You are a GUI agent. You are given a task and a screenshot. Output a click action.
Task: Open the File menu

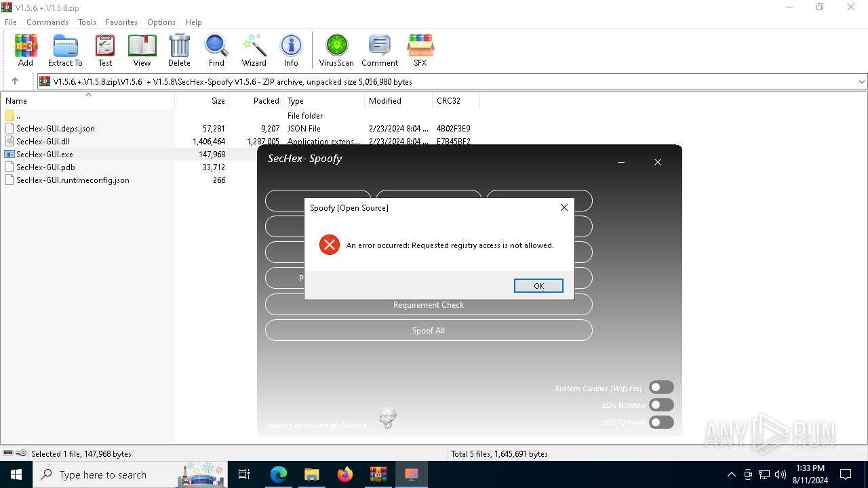(11, 22)
